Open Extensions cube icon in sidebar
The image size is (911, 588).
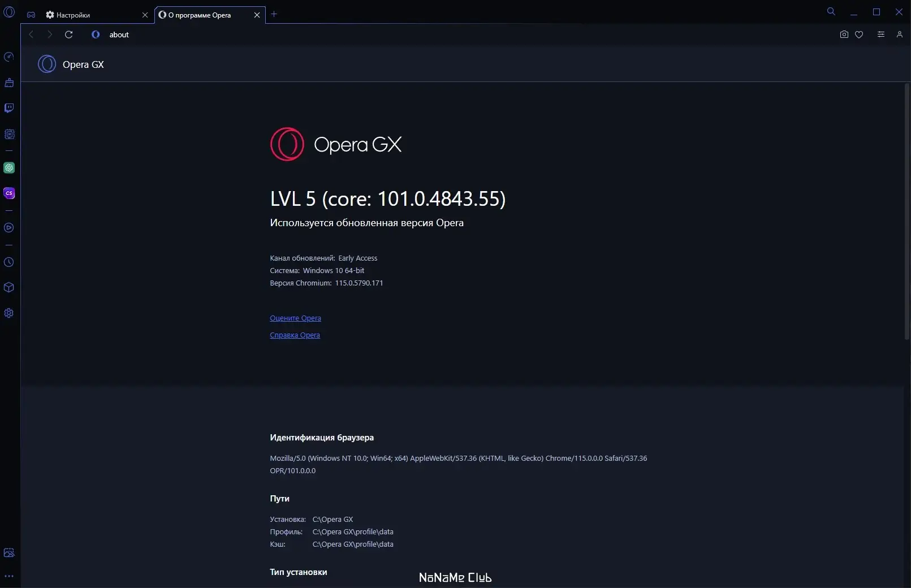(9, 287)
